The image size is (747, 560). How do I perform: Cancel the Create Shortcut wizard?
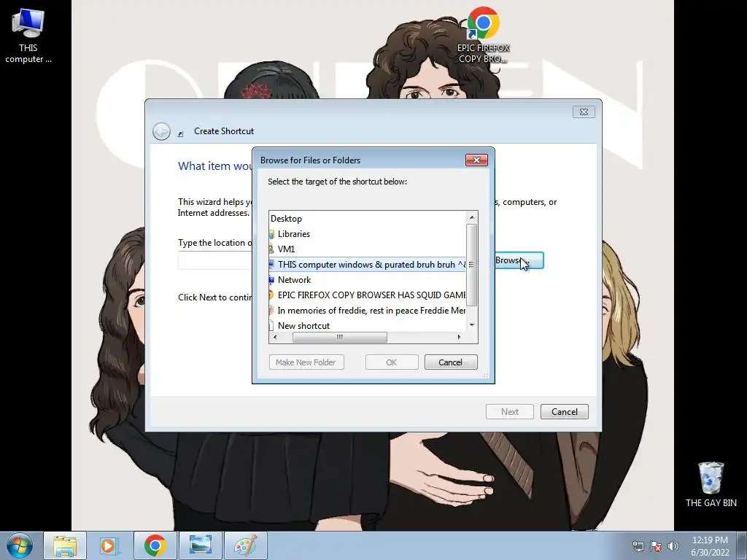[x=565, y=411]
